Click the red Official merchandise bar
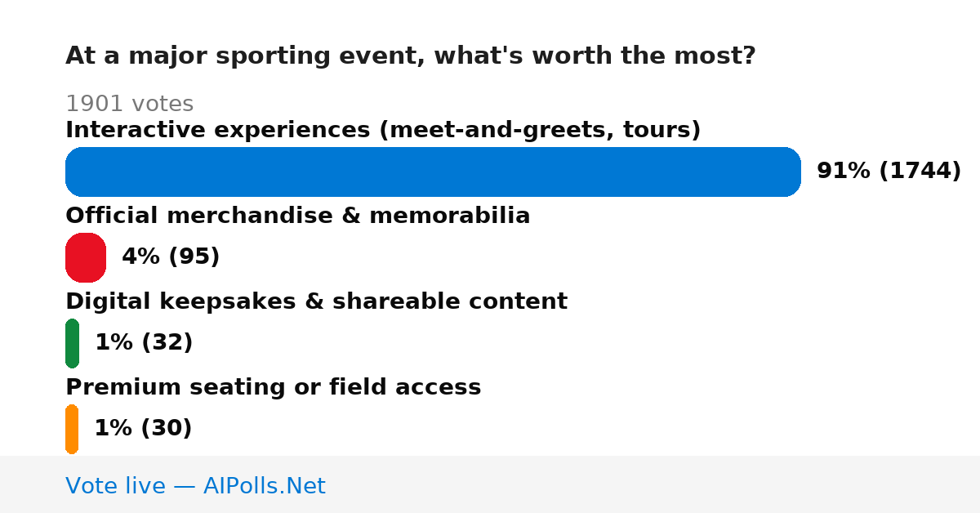 click(x=86, y=257)
